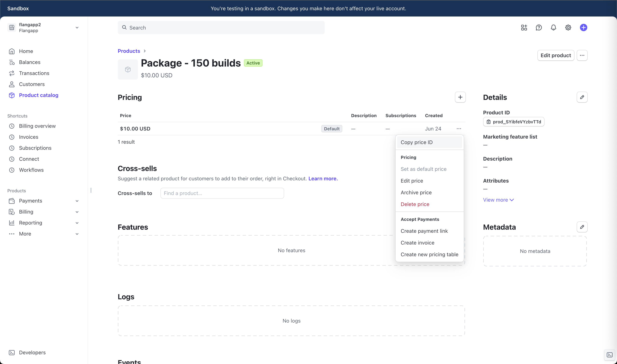Expand View more under Attributes
Screen dimensions: 617x364
(x=498, y=200)
